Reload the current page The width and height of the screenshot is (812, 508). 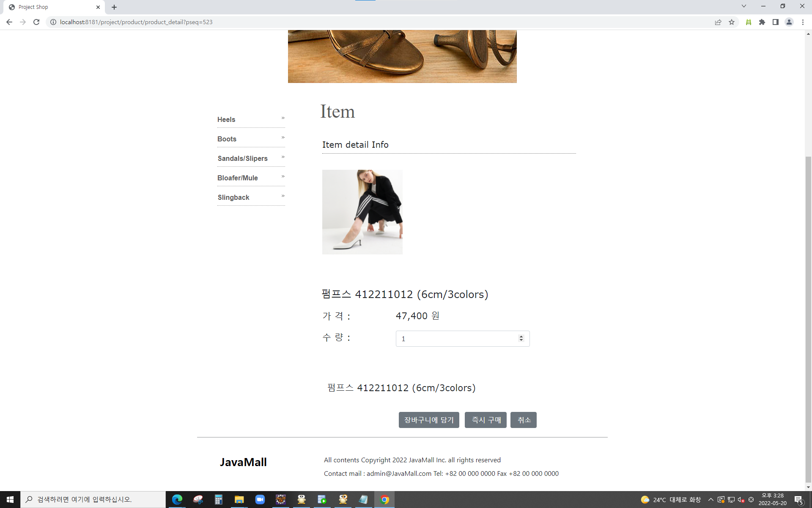36,22
